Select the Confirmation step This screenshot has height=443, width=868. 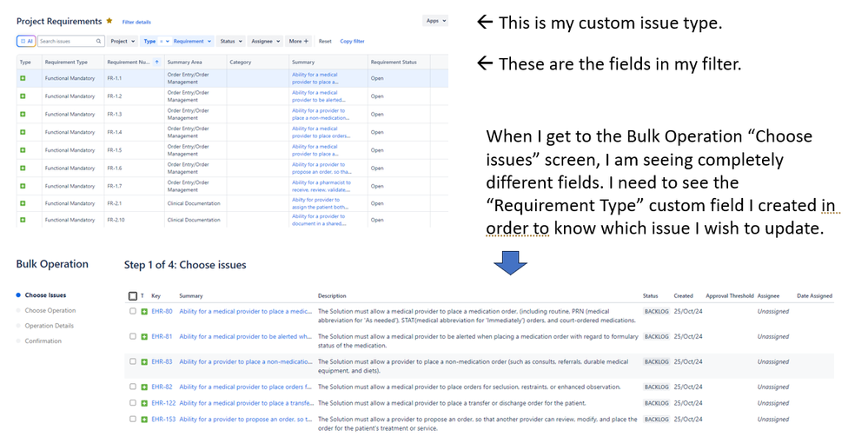click(x=43, y=341)
